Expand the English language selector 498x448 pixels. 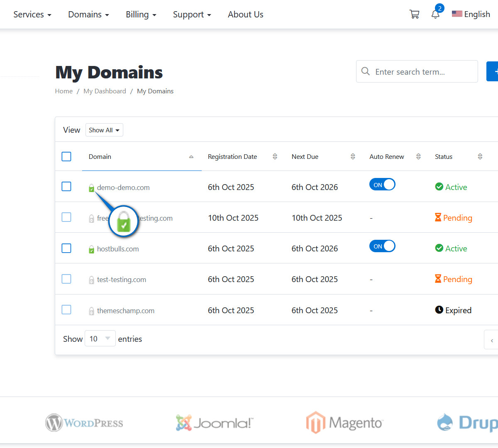[x=471, y=15]
